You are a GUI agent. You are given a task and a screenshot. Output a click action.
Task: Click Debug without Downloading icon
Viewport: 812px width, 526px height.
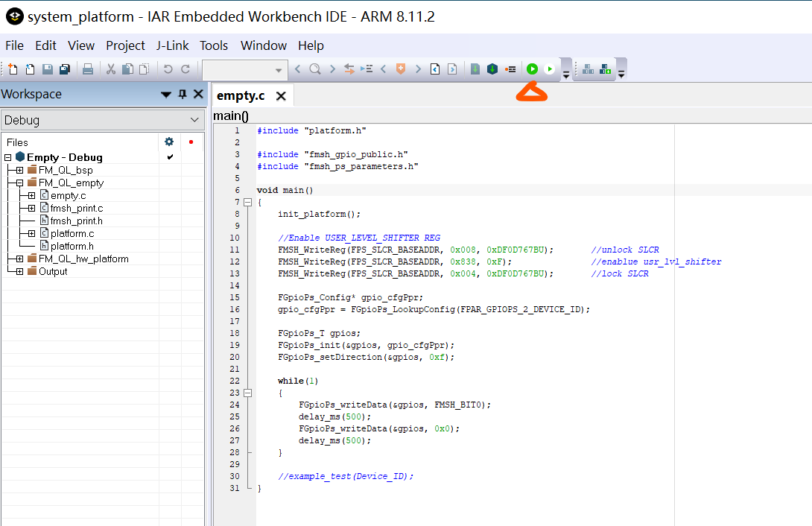point(550,69)
